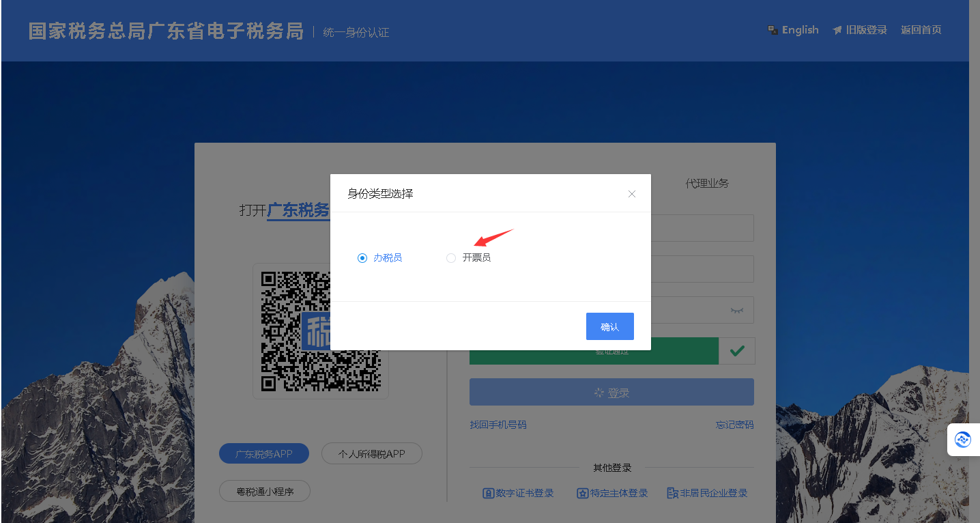980x523 pixels.
Task: Select the 开票员 radio button
Action: pos(451,258)
